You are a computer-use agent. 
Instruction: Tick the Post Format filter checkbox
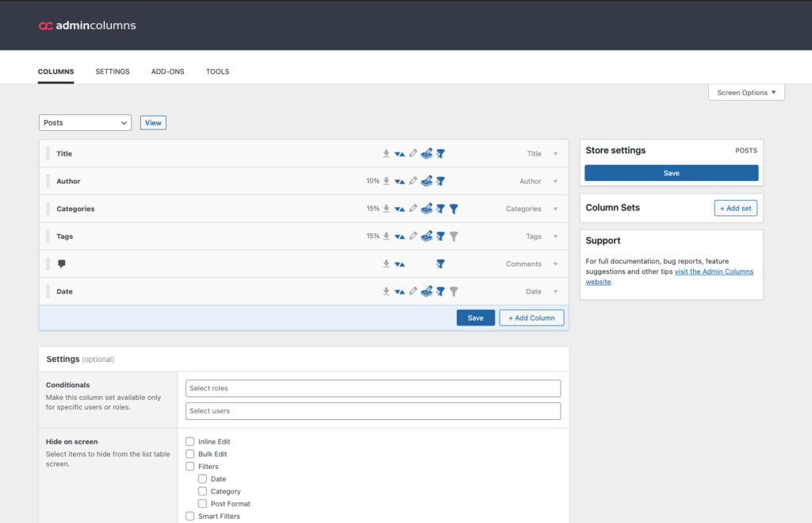203,504
